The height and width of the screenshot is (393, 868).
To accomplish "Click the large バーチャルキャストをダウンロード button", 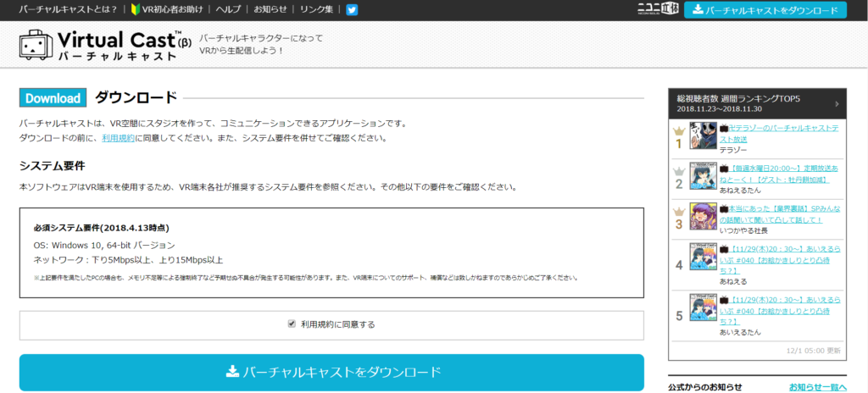I will pyautogui.click(x=331, y=373).
